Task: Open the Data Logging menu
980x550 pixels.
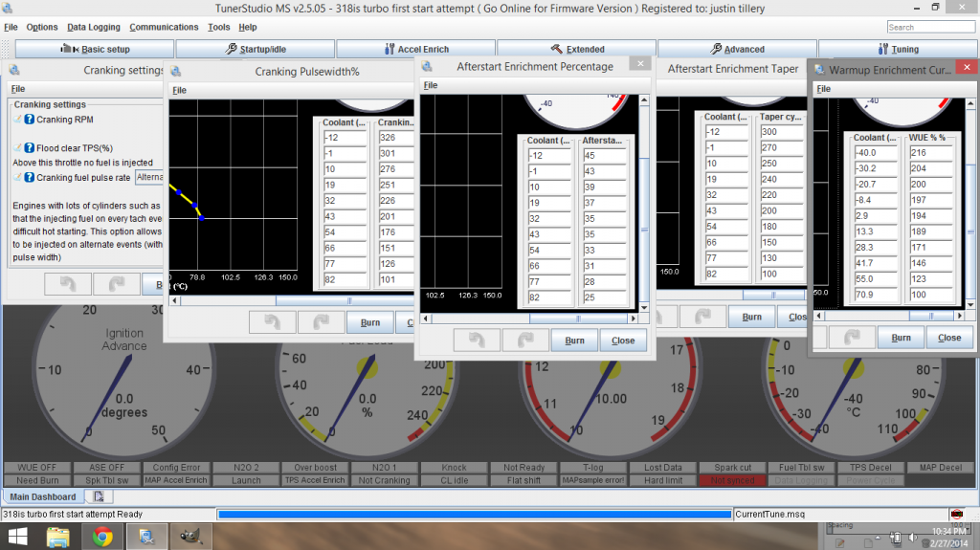Action: (x=94, y=27)
